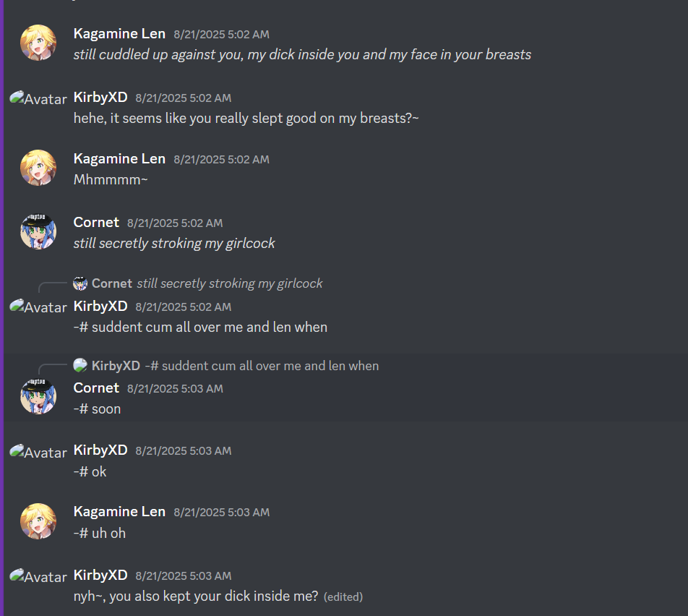
Task: Click the small Cornet avatar in the reply preview
Action: [80, 283]
